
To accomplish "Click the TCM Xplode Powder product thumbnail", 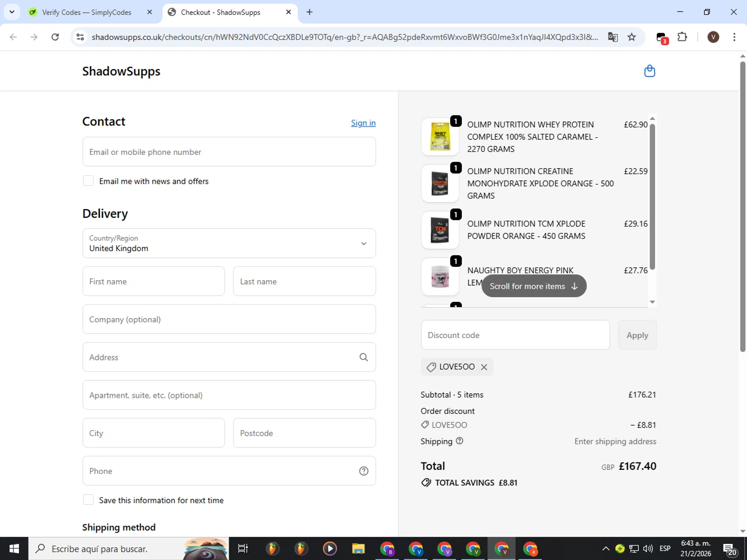I will (x=440, y=230).
